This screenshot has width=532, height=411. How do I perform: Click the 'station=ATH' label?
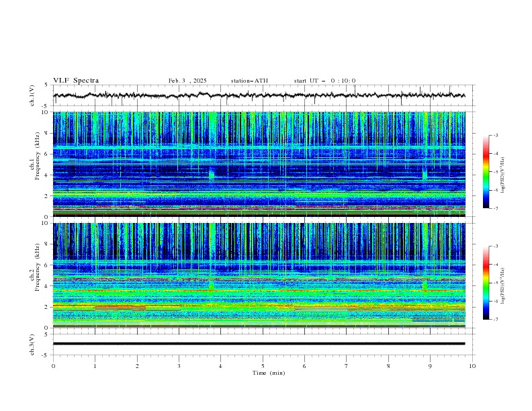click(x=249, y=81)
